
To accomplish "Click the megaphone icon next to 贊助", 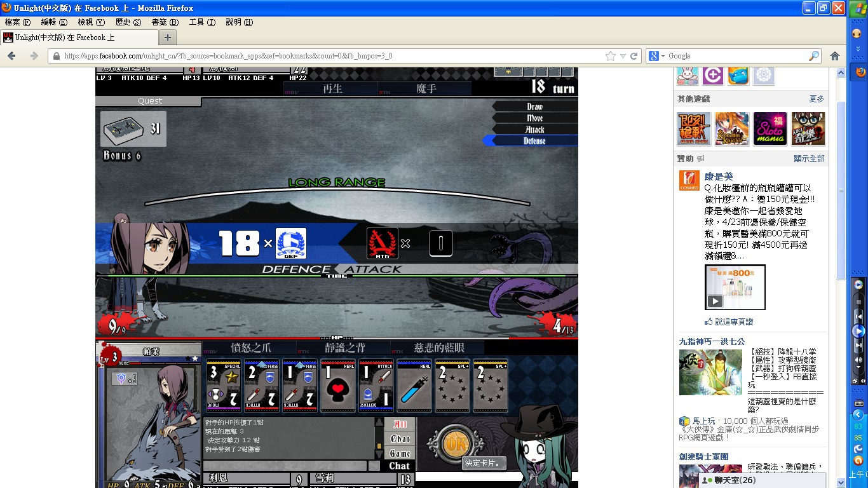I will (701, 159).
